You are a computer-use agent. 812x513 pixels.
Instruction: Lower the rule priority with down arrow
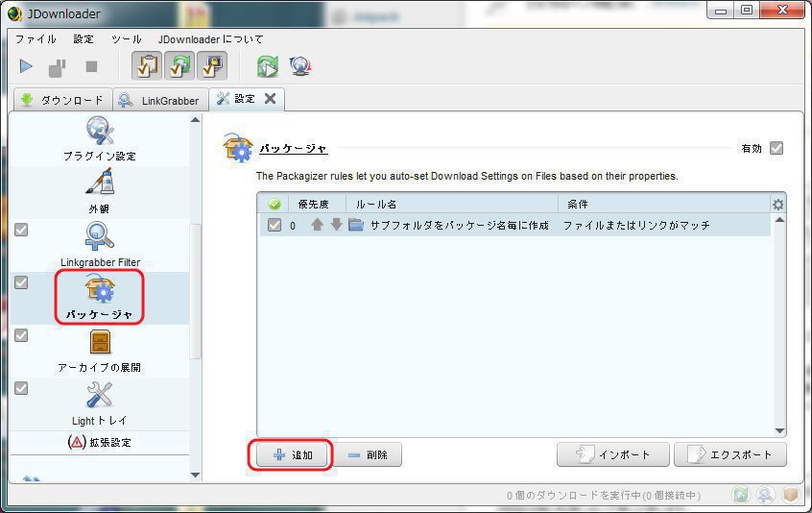pyautogui.click(x=337, y=225)
